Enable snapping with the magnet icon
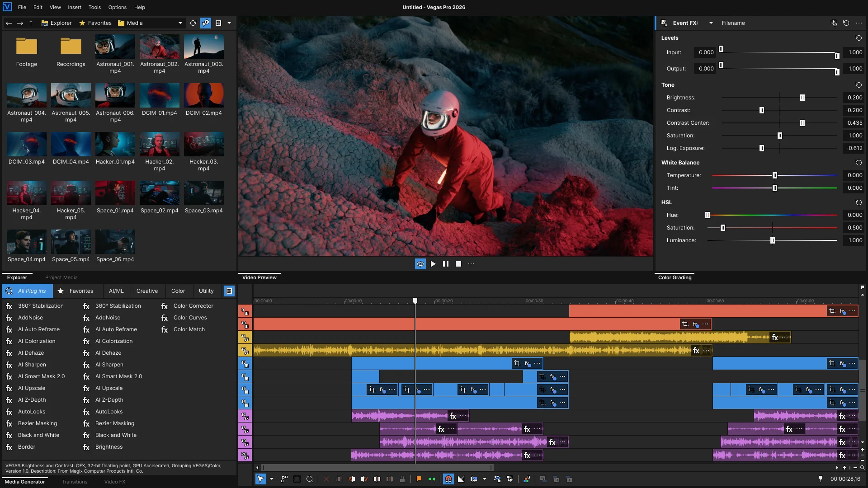Screen dimensions: 868x488 point(448,479)
